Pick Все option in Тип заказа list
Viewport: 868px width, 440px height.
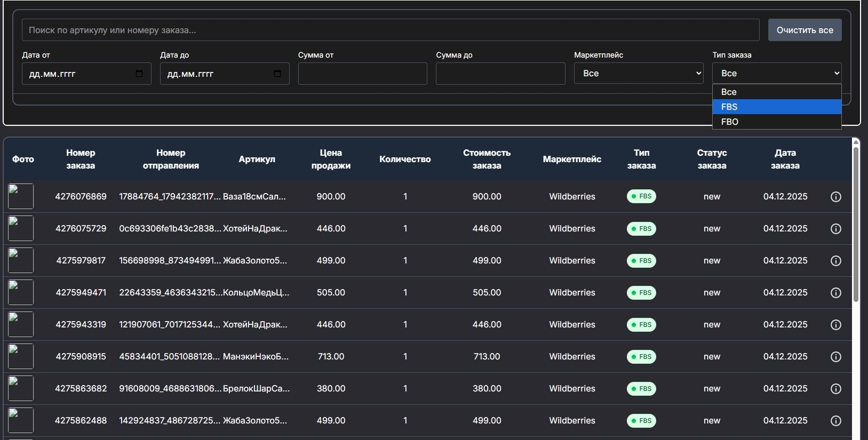[777, 92]
